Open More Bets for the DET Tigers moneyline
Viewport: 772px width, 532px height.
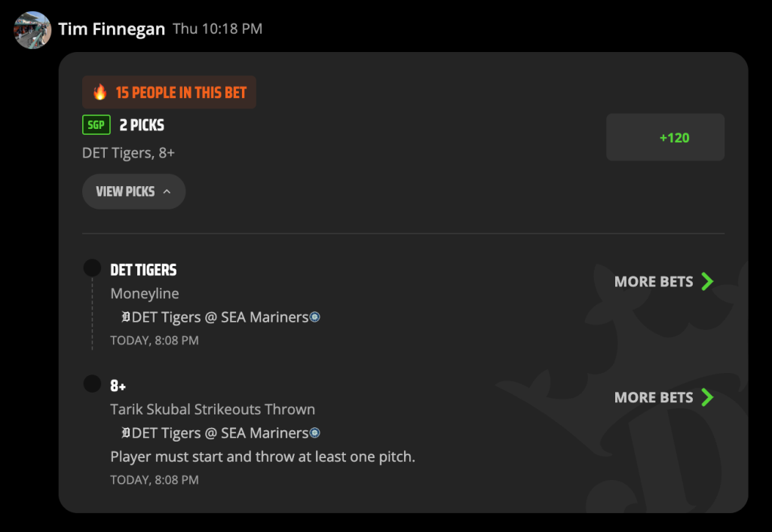[x=654, y=282]
